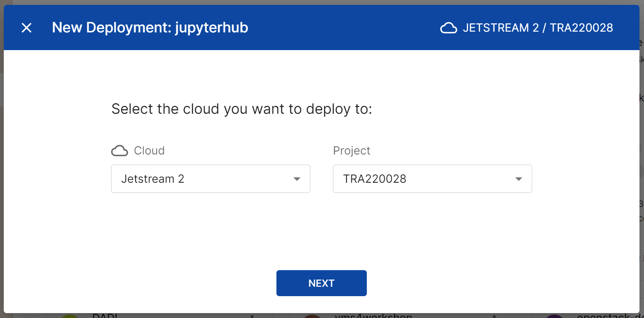Click the Cloud field label
The height and width of the screenshot is (318, 644).
[149, 151]
